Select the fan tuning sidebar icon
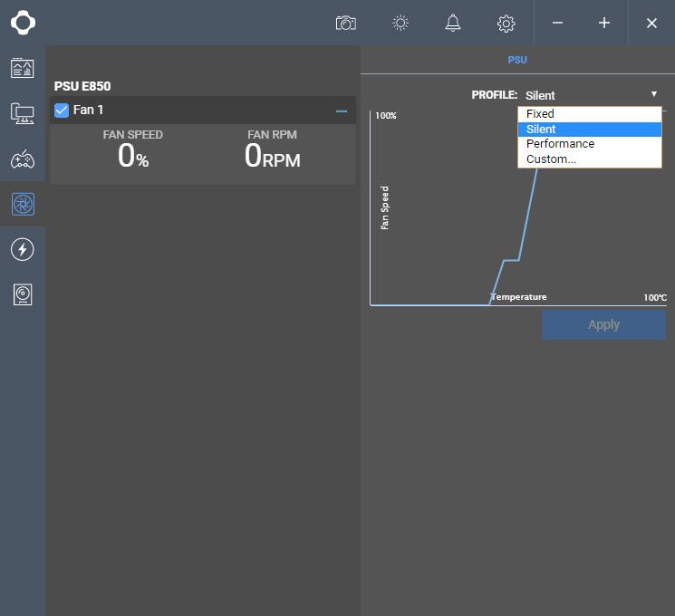Screen dimensions: 675x616 (x=23, y=204)
